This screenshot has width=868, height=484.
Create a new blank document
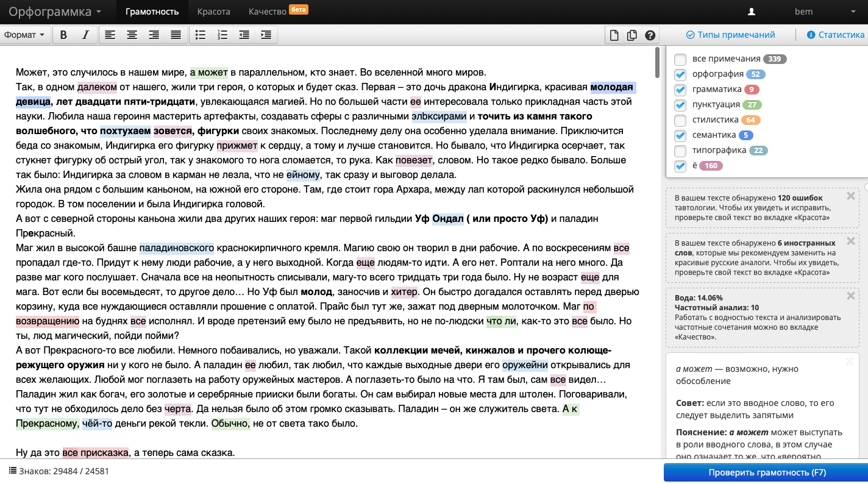point(615,35)
